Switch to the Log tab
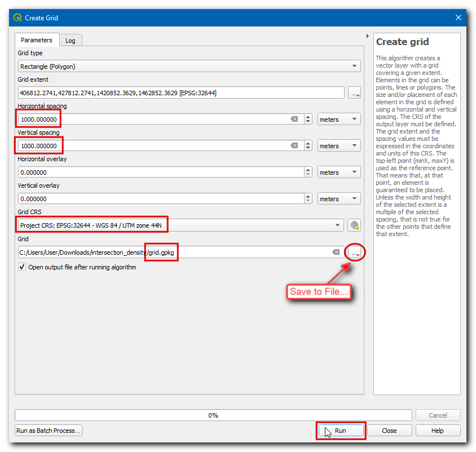 tap(70, 41)
